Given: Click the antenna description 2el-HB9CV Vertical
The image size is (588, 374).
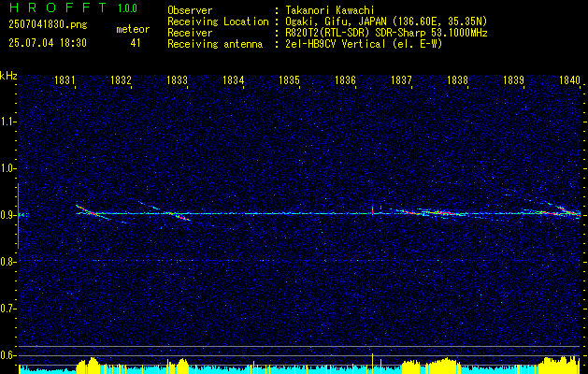Looking at the screenshot, I should tap(364, 44).
